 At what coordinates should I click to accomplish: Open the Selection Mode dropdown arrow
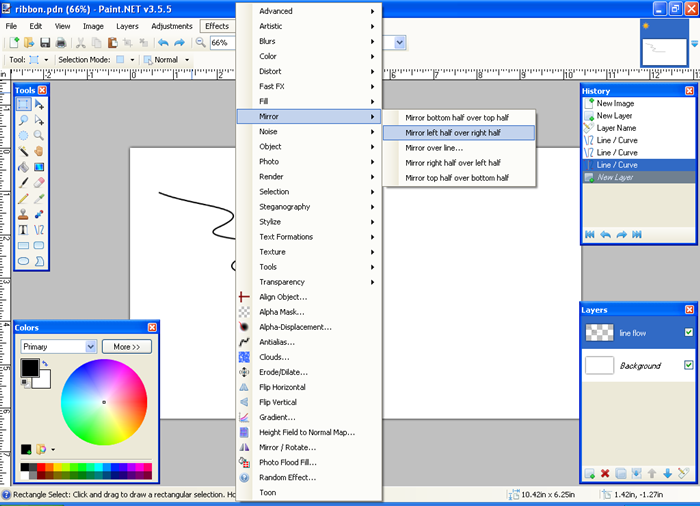coord(132,60)
